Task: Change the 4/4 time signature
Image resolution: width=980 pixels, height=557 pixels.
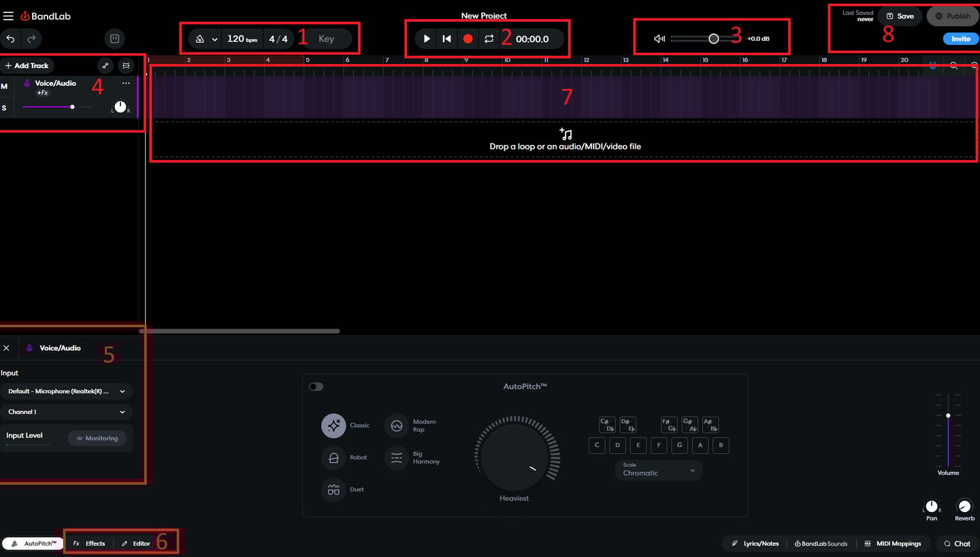Action: (x=278, y=39)
